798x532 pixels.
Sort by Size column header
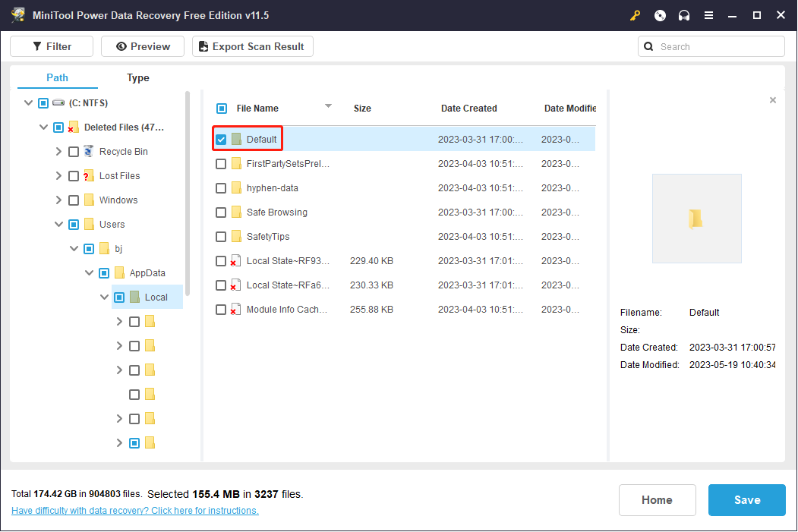[362, 109]
